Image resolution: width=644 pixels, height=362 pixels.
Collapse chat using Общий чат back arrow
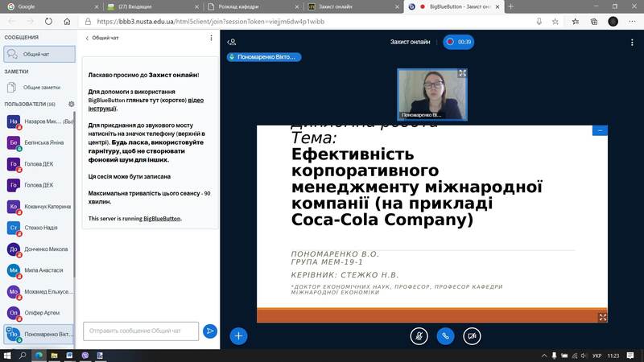click(102, 38)
